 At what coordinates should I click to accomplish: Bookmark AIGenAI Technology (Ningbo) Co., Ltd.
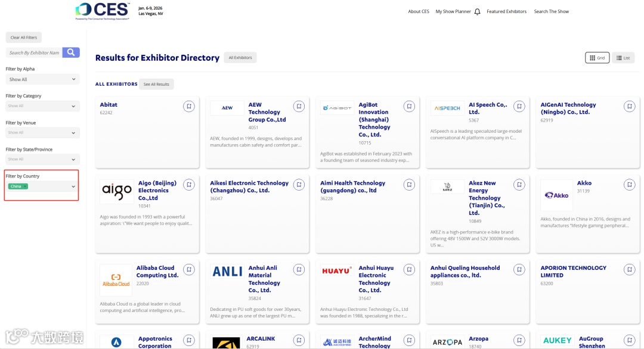[629, 106]
